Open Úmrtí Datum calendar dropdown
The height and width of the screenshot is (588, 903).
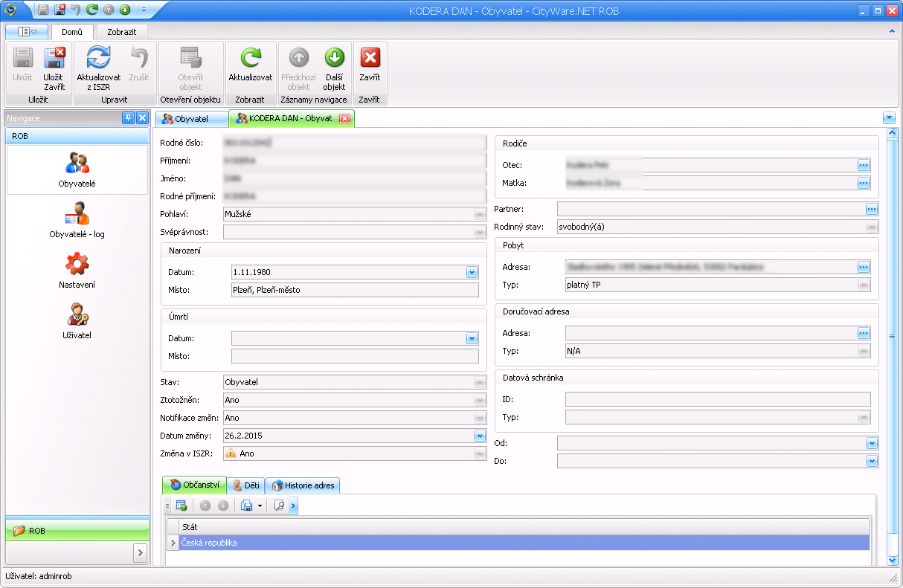tap(472, 339)
